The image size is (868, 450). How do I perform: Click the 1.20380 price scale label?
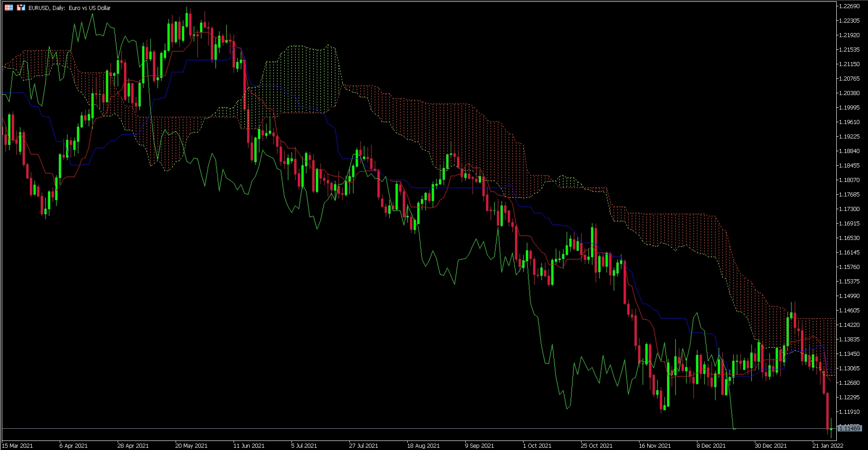pyautogui.click(x=849, y=93)
